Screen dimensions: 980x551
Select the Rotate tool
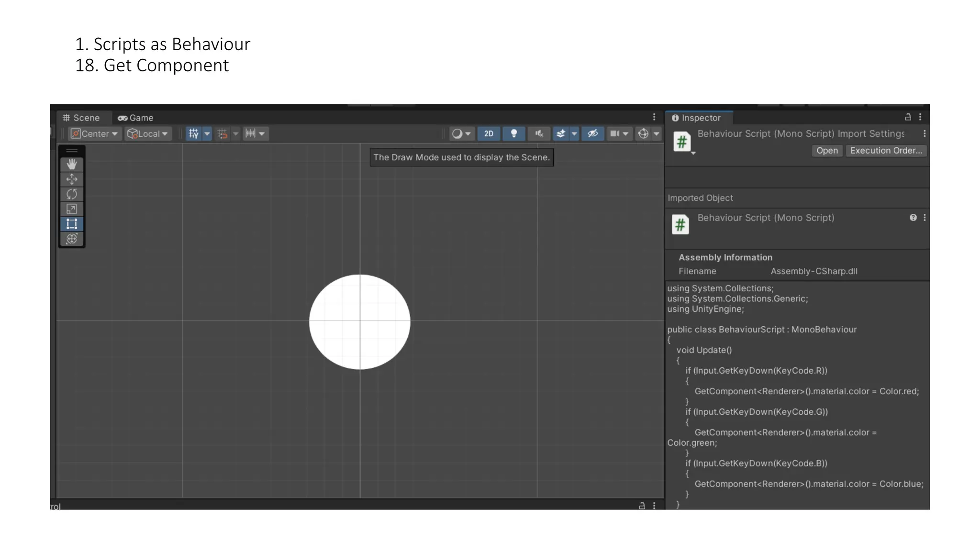click(72, 194)
